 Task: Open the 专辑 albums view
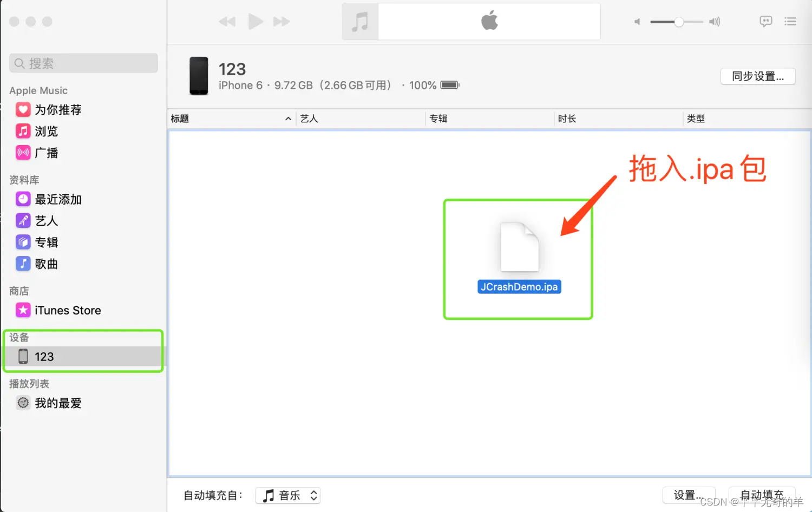pyautogui.click(x=46, y=242)
